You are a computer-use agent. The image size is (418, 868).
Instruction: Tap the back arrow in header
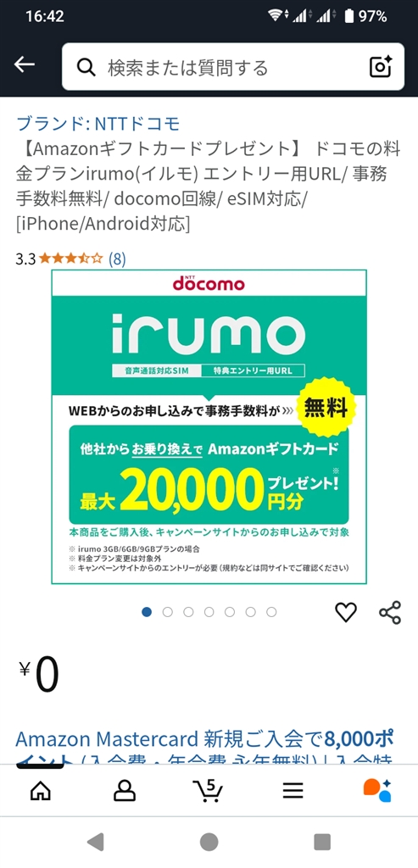coord(25,64)
